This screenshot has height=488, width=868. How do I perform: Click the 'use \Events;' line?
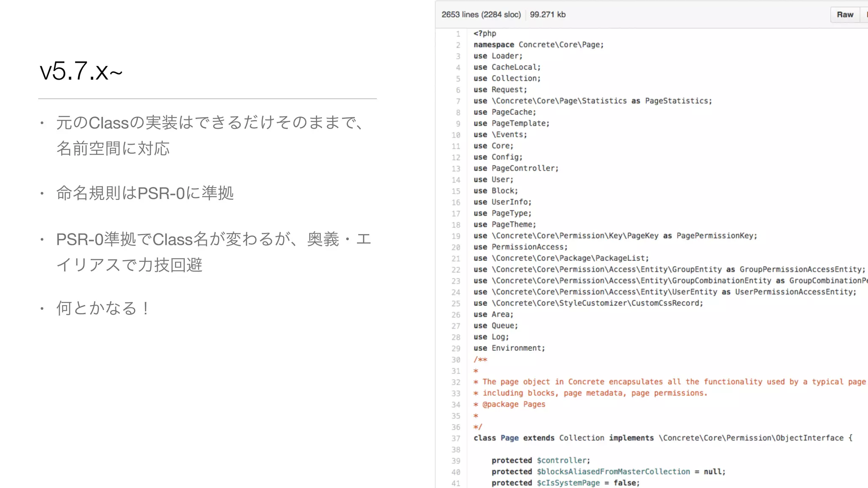click(x=500, y=134)
